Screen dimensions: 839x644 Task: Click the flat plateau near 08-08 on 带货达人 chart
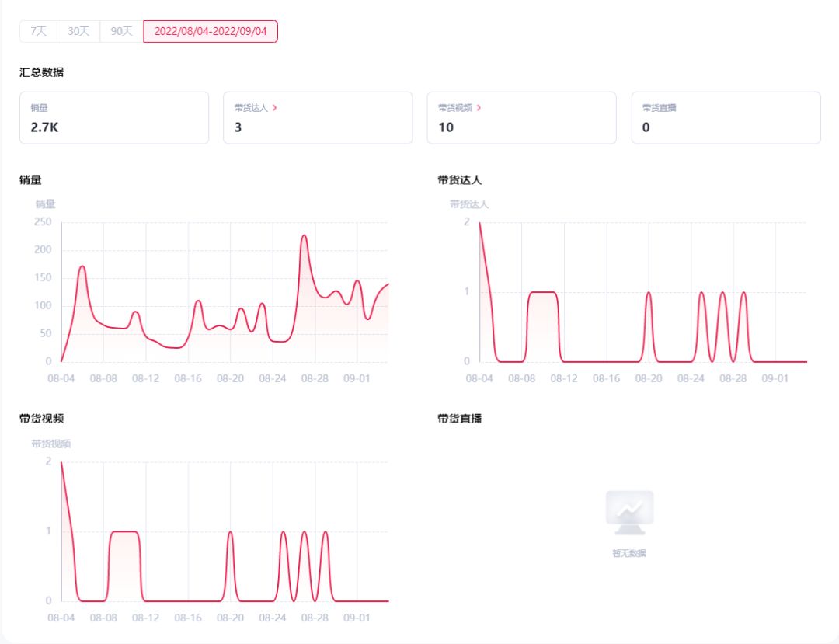tap(542, 292)
